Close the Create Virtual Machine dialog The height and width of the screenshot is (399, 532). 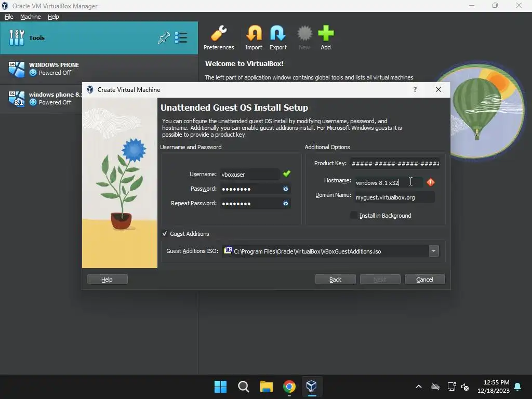(x=438, y=89)
